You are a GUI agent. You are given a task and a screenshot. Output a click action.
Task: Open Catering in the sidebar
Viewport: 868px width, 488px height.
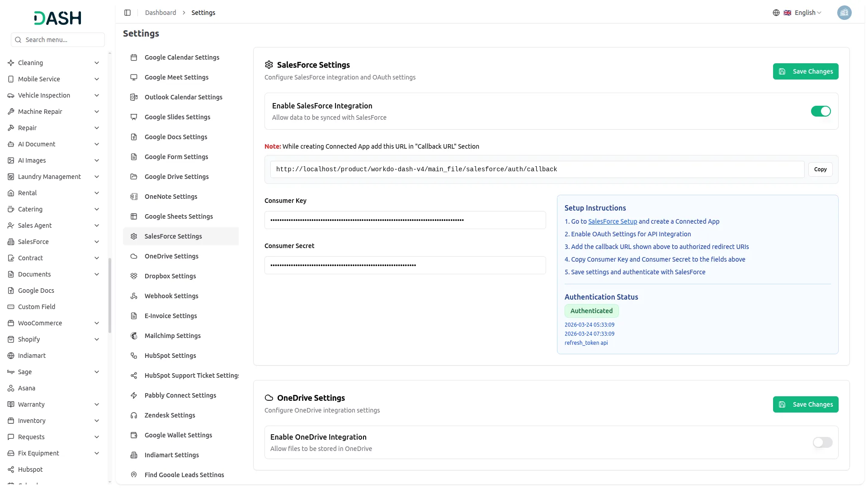pos(54,209)
